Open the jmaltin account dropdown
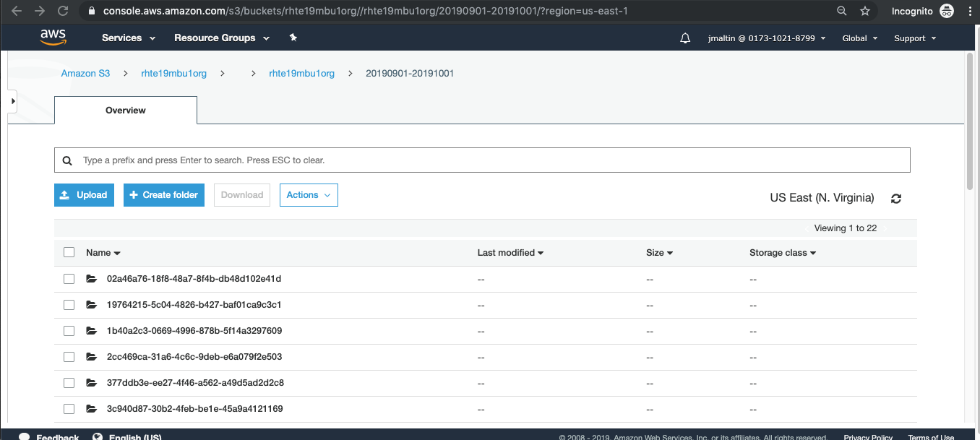Image resolution: width=980 pixels, height=440 pixels. click(767, 38)
